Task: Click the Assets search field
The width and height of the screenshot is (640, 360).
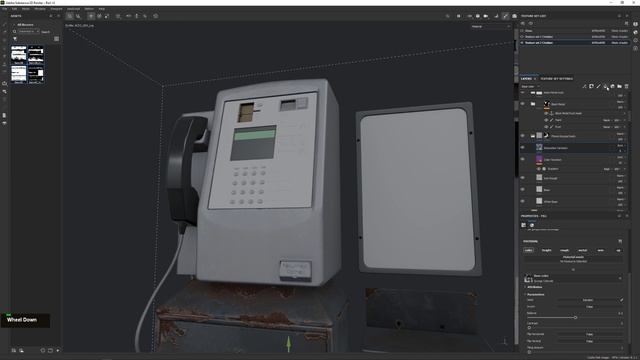Action: pos(46,31)
